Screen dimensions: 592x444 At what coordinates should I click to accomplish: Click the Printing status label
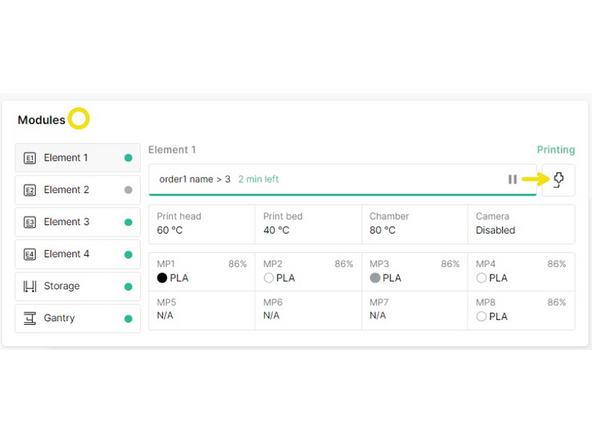(x=556, y=150)
